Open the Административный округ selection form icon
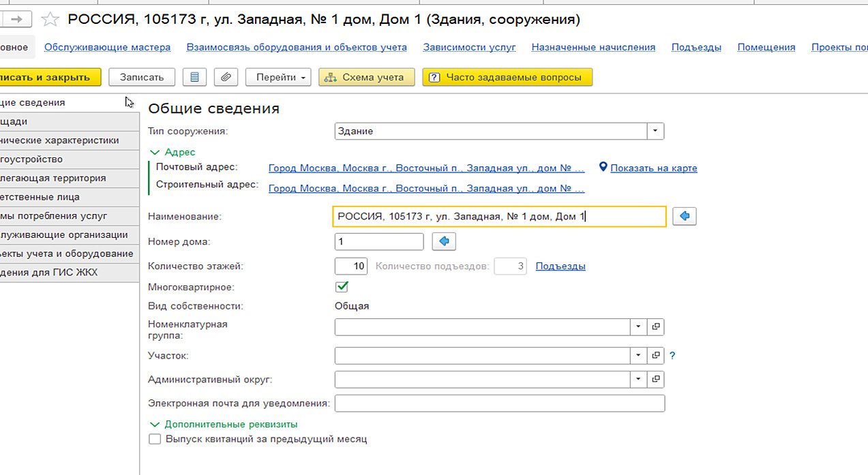This screenshot has height=475, width=868. (x=655, y=379)
